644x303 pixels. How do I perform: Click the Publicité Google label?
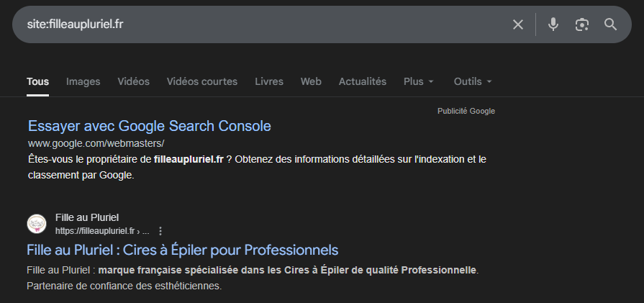coord(466,112)
